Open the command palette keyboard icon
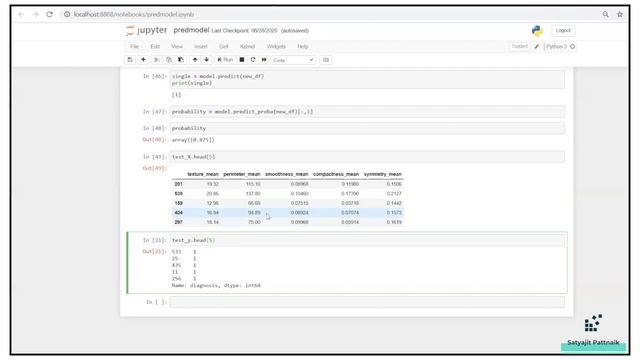Image resolution: width=640 pixels, height=360 pixels. pos(326,60)
